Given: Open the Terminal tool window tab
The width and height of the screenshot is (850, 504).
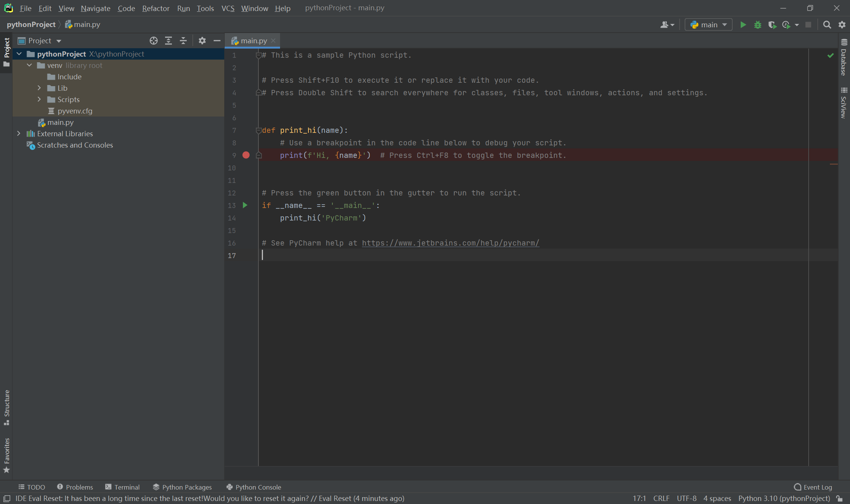Looking at the screenshot, I should [123, 487].
